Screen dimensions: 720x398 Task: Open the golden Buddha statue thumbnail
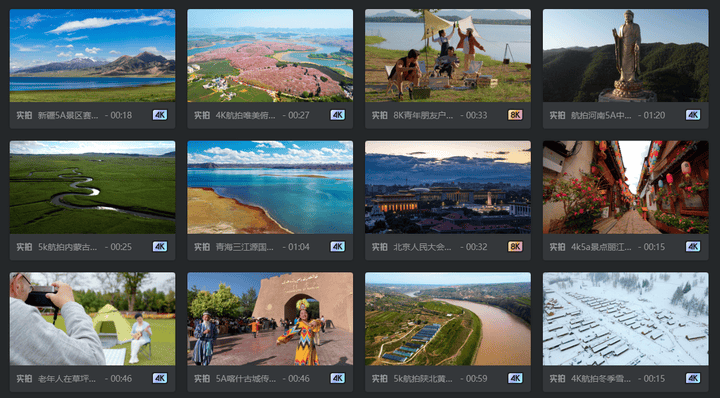point(625,56)
